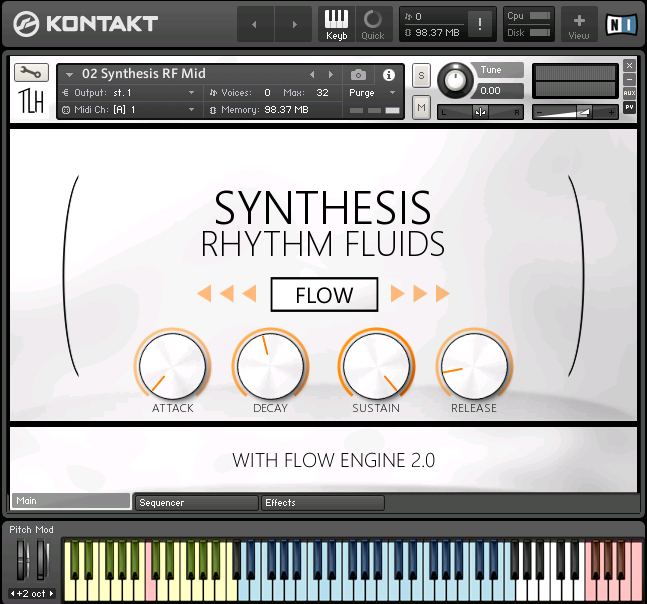
Task: Increase volume with plus button
Action: [x=611, y=112]
